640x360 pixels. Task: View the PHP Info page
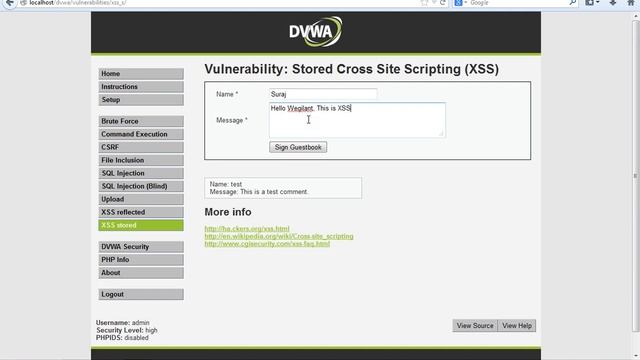click(x=141, y=260)
